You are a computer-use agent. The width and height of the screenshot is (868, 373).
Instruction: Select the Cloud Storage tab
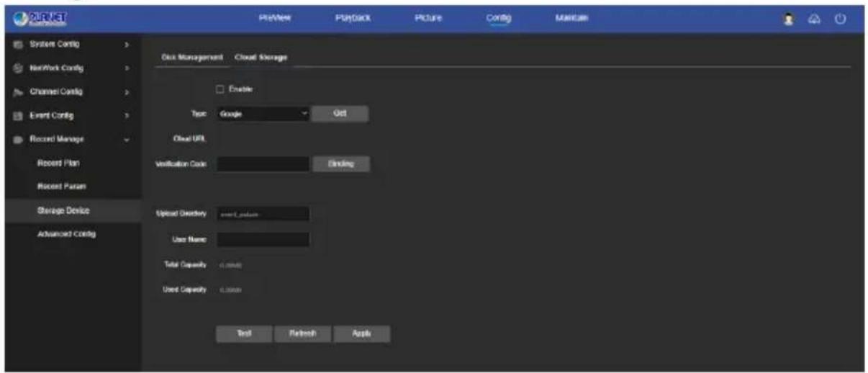coord(261,58)
